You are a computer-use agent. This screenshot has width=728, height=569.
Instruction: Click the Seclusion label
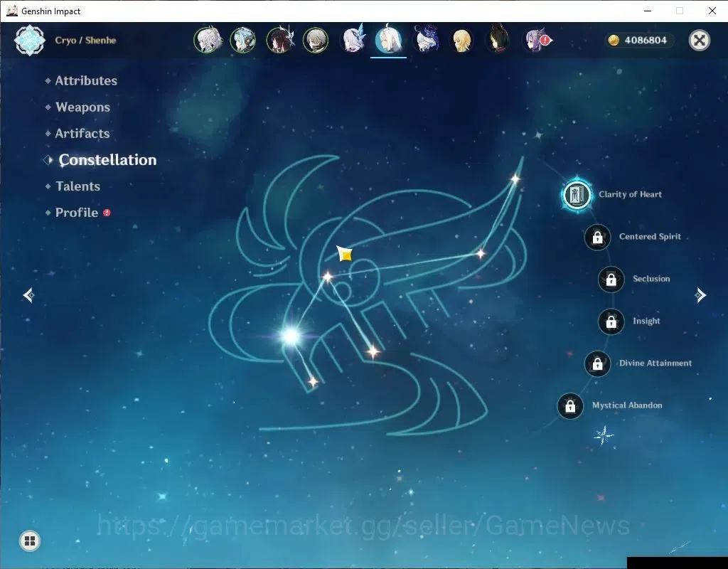pos(651,279)
